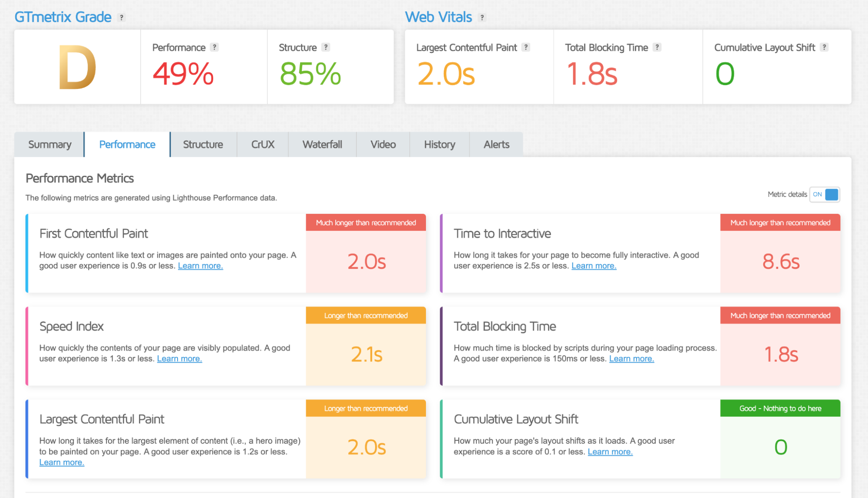
Task: Open the Structure tab
Action: tap(203, 144)
